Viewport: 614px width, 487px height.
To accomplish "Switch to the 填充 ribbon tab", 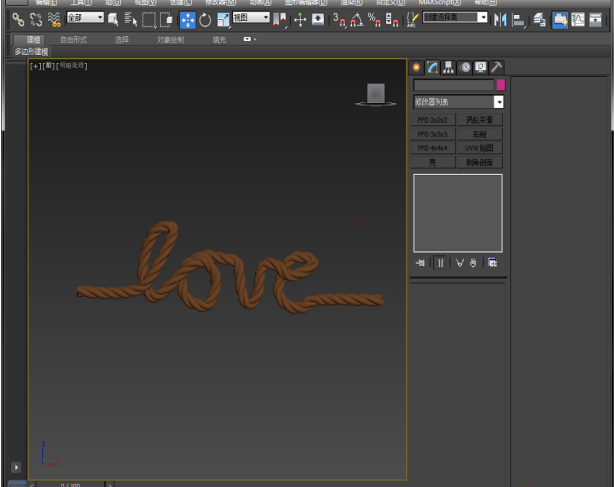I will click(219, 40).
